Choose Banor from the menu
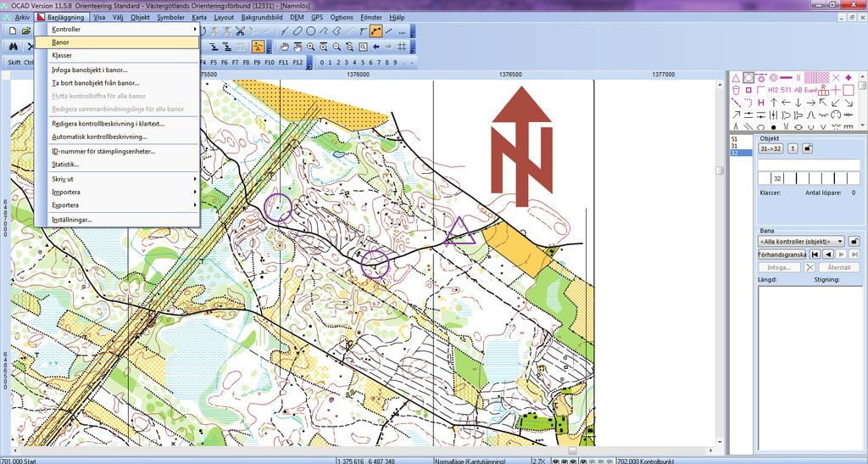This screenshot has height=464, width=868. (117, 42)
